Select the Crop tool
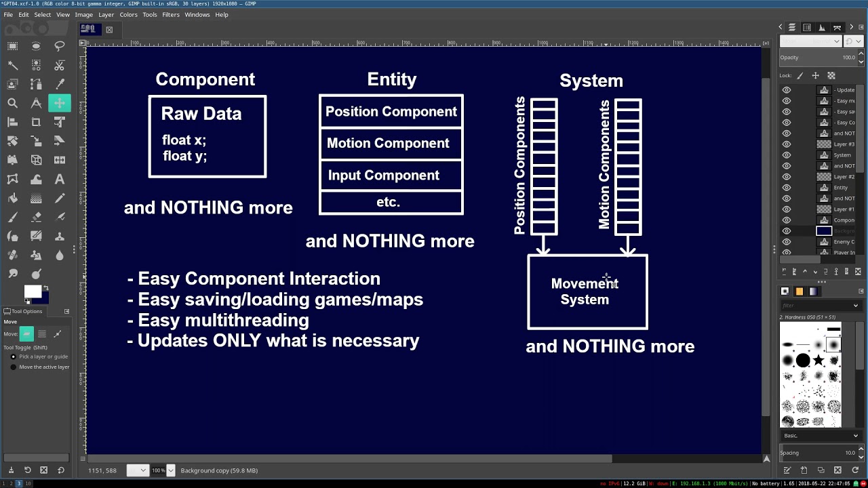Image resolution: width=868 pixels, height=488 pixels. click(36, 122)
